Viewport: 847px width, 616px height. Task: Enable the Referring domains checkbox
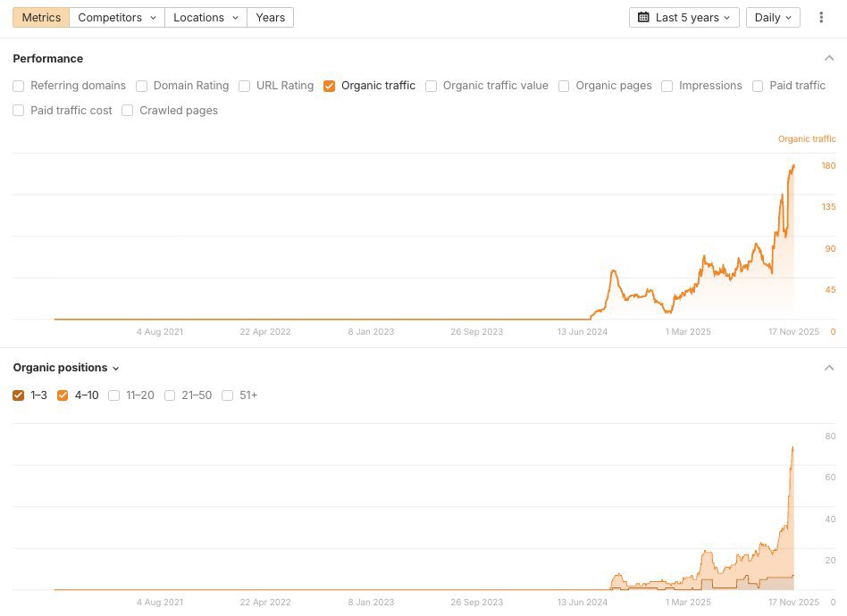click(x=19, y=86)
